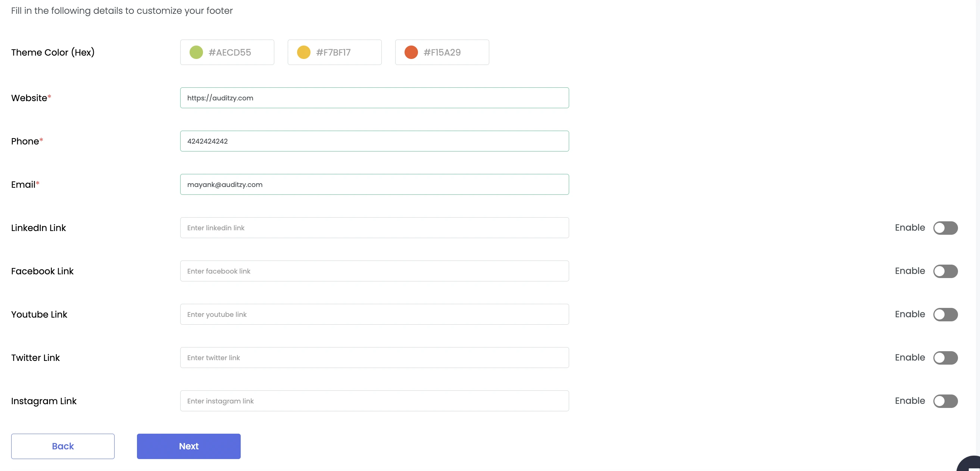Image resolution: width=980 pixels, height=471 pixels.
Task: Select yellow theme color #F7BF17
Action: tap(334, 52)
